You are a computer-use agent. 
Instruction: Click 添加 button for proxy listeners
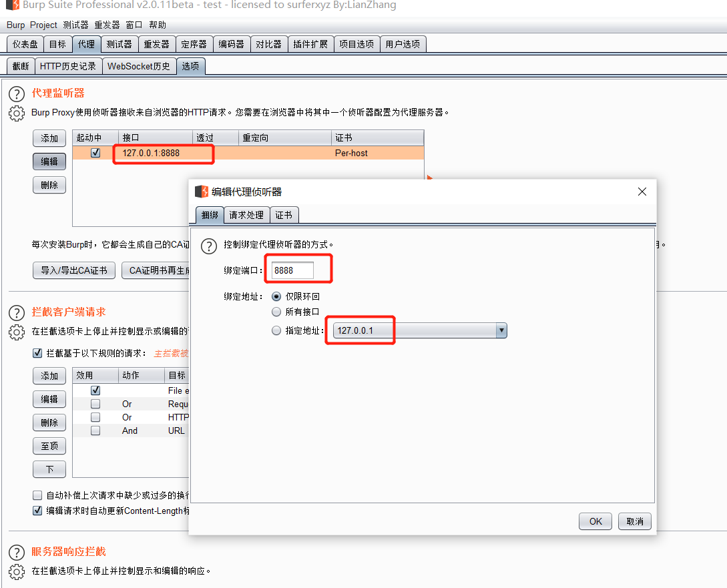(49, 138)
